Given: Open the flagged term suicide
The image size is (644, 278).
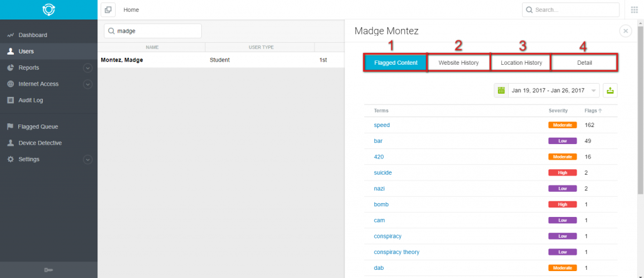Looking at the screenshot, I should click(383, 172).
